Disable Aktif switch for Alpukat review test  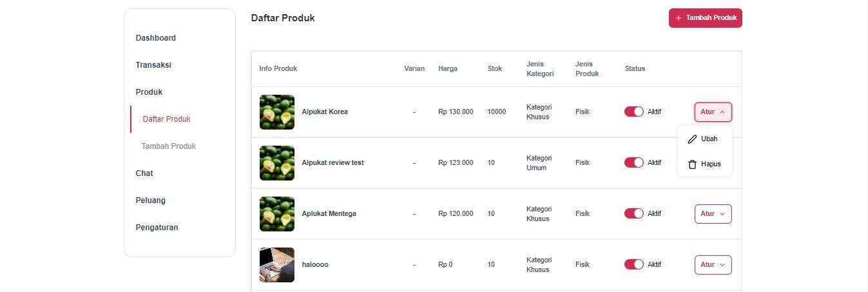[x=634, y=162]
